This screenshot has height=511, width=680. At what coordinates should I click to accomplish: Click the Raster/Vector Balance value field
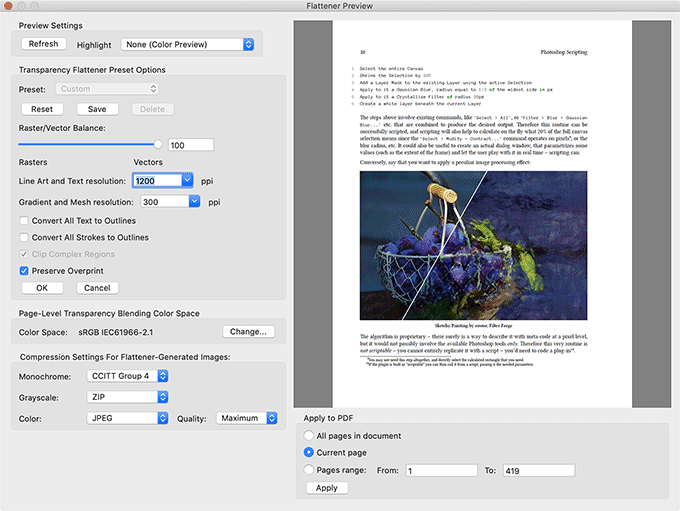click(191, 145)
